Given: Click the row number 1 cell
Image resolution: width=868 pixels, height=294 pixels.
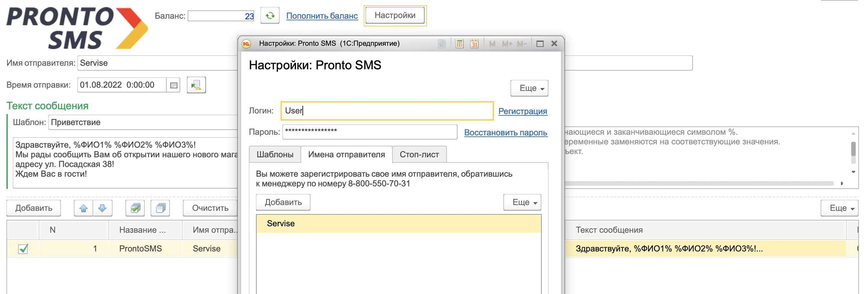Looking at the screenshot, I should [x=74, y=249].
